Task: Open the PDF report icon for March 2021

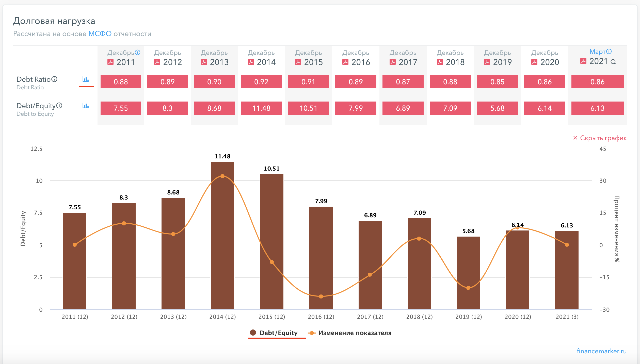Action: [583, 61]
